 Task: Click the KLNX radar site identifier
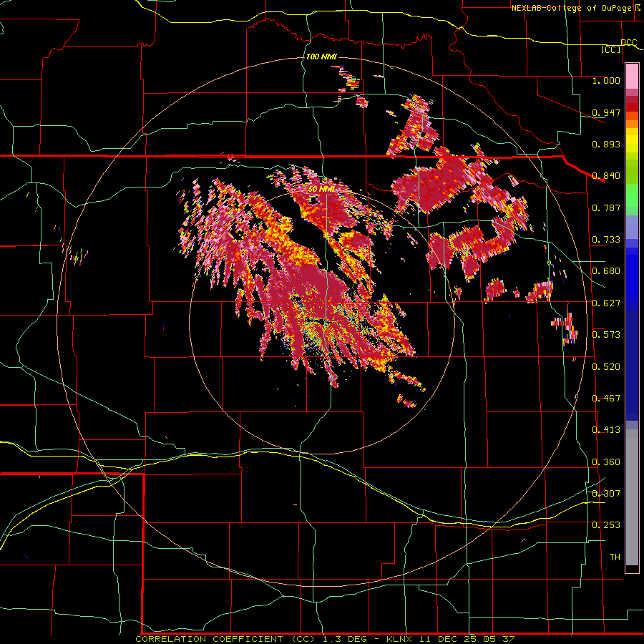[x=399, y=639]
